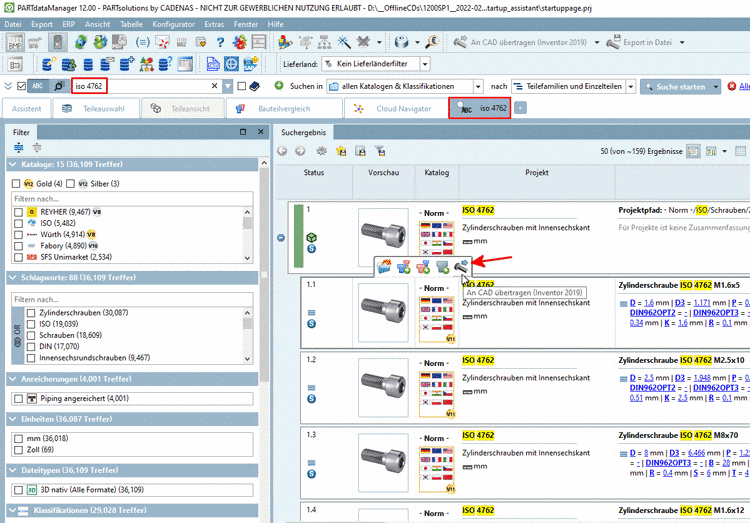This screenshot has height=523, width=750.
Task: Open the Lieferland filter dropdown
Action: click(x=425, y=64)
